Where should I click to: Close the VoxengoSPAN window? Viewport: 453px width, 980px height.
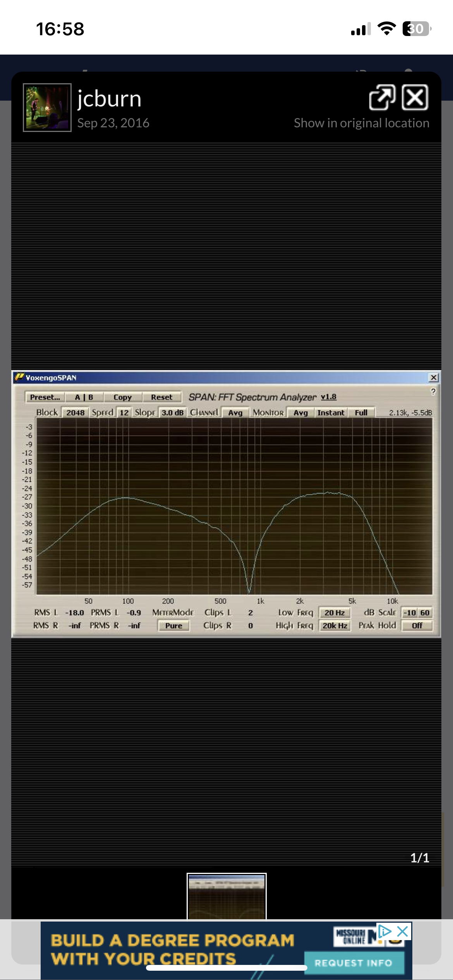[x=434, y=377]
